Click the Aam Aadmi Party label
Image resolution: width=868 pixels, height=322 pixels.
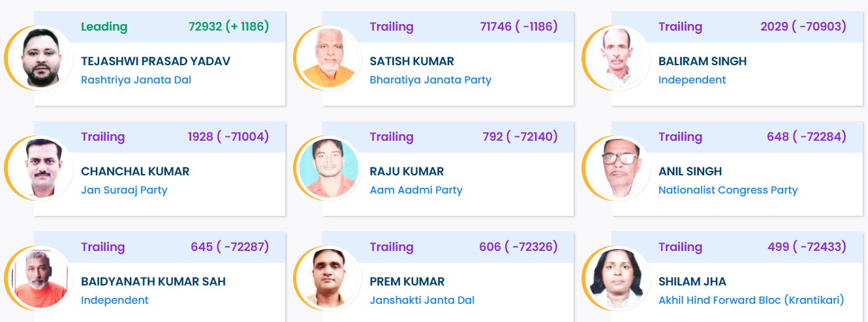[x=416, y=190]
